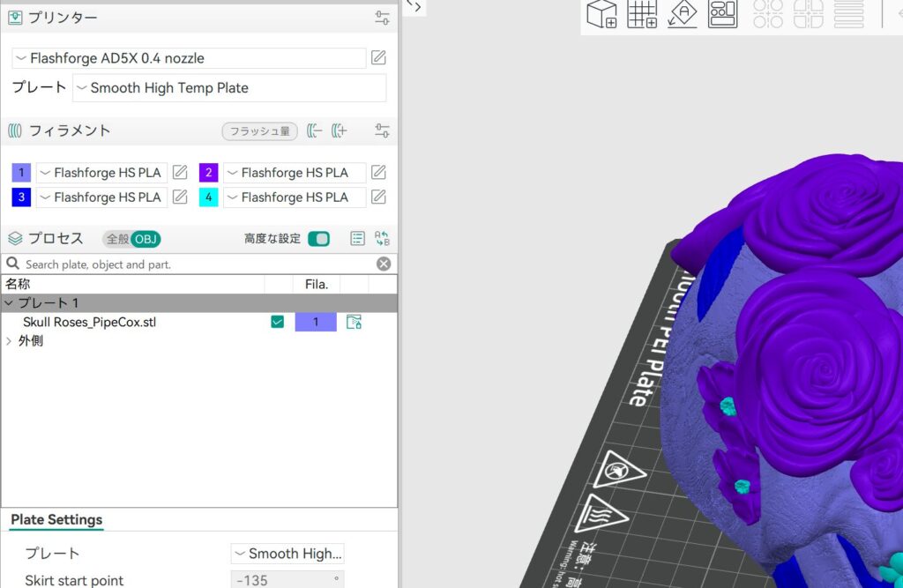The width and height of the screenshot is (903, 588).
Task: Open the Flashforge AD5X printer dropdown
Action: coord(189,58)
